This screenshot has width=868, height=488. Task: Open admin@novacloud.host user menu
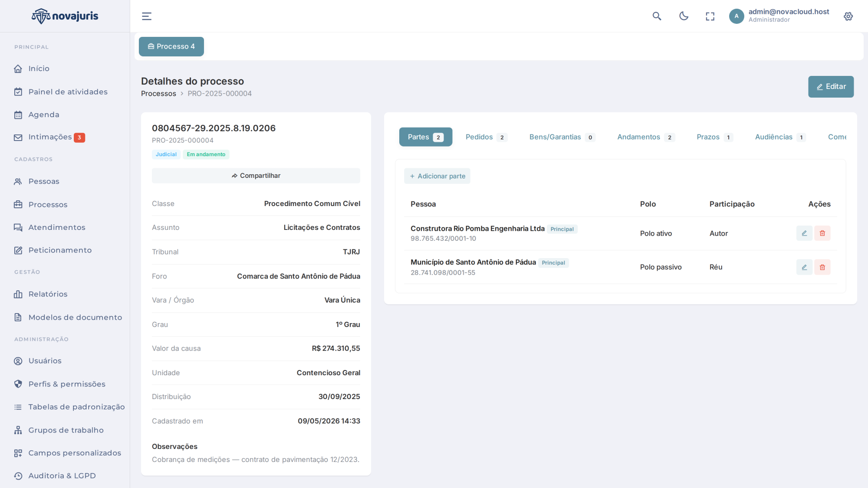pos(779,16)
